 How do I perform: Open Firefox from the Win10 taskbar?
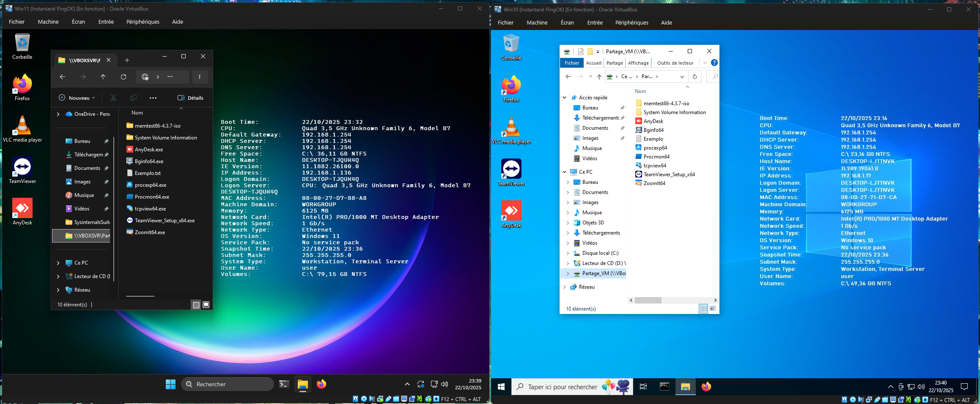pos(706,387)
